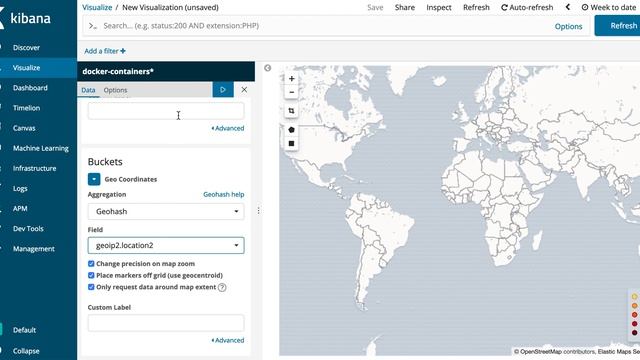Click the add filter plus icon

pyautogui.click(x=123, y=51)
